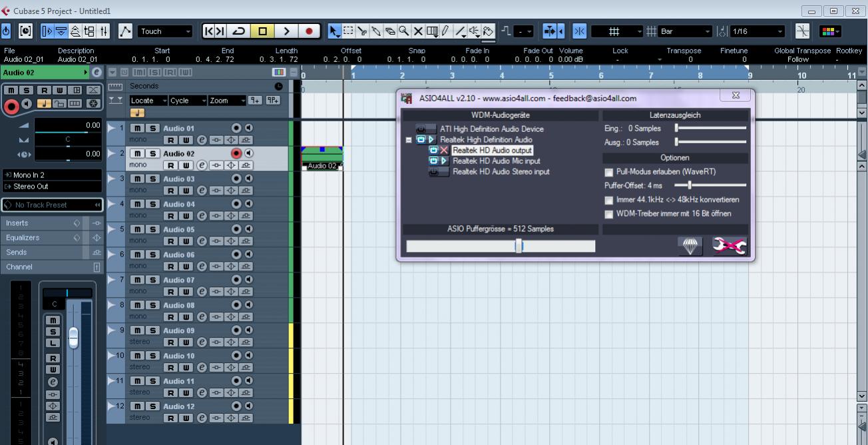
Task: Open the ASIO4ALL advanced options wrench
Action: (730, 246)
